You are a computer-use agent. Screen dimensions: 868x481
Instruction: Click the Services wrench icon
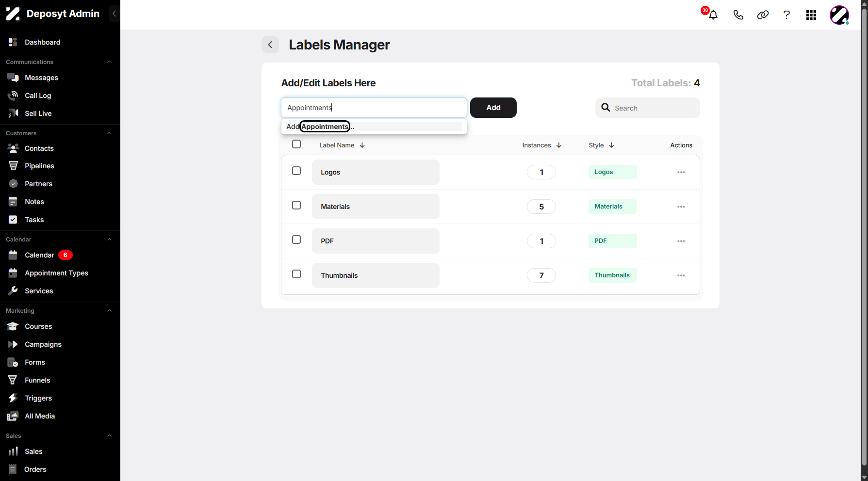coord(13,291)
